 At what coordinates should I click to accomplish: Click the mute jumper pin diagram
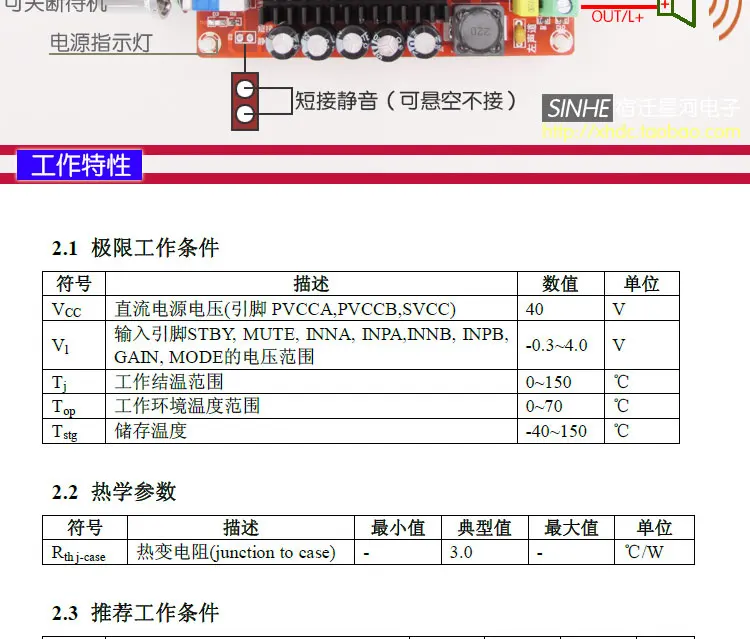coord(245,101)
